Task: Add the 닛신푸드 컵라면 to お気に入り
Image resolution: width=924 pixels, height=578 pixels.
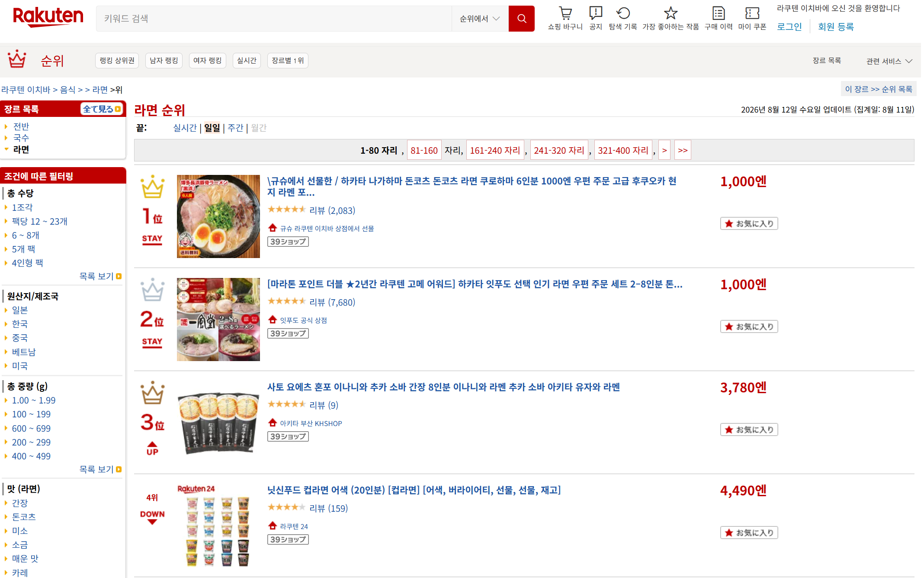Action: click(749, 533)
